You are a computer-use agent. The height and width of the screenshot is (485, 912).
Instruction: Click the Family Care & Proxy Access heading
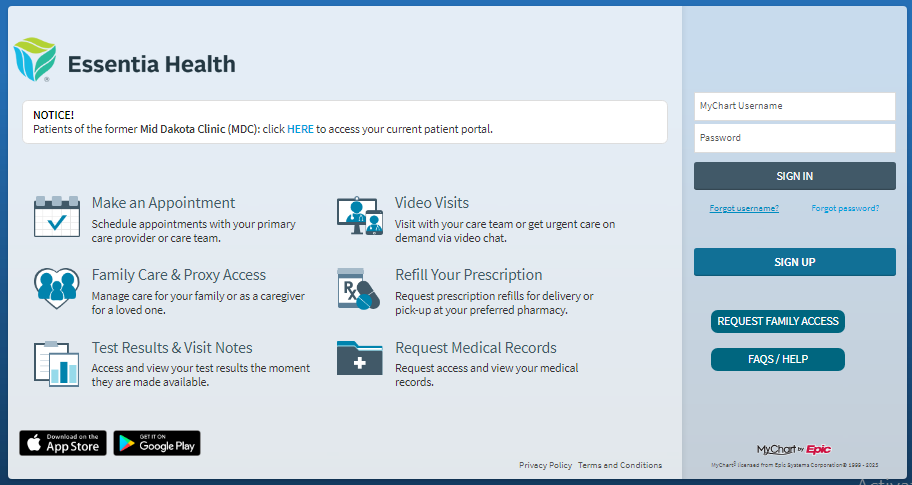point(179,275)
